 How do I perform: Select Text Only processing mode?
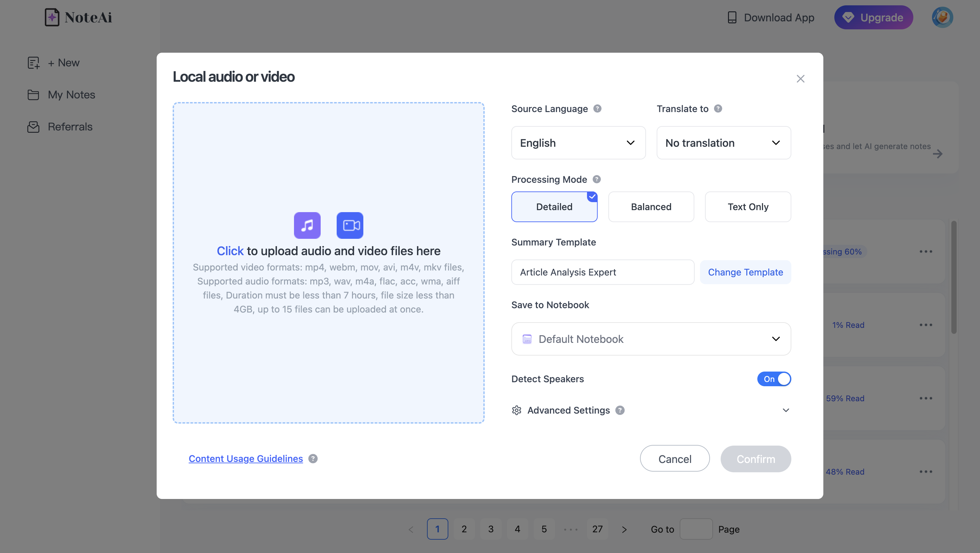coord(748,207)
